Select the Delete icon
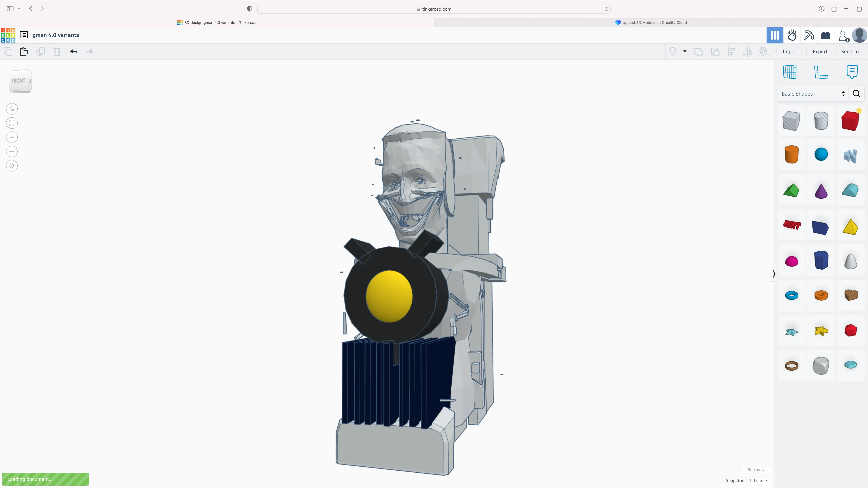 pyautogui.click(x=57, y=52)
